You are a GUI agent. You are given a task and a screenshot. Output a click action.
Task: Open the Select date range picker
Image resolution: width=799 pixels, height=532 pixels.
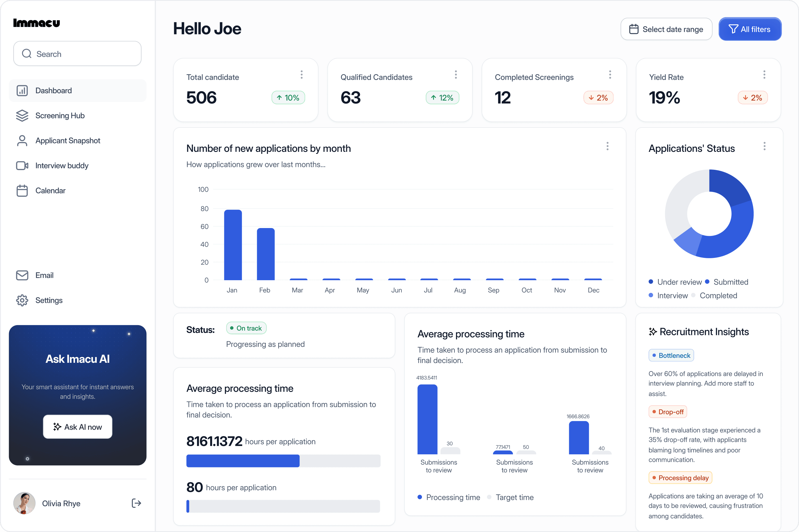(x=666, y=29)
